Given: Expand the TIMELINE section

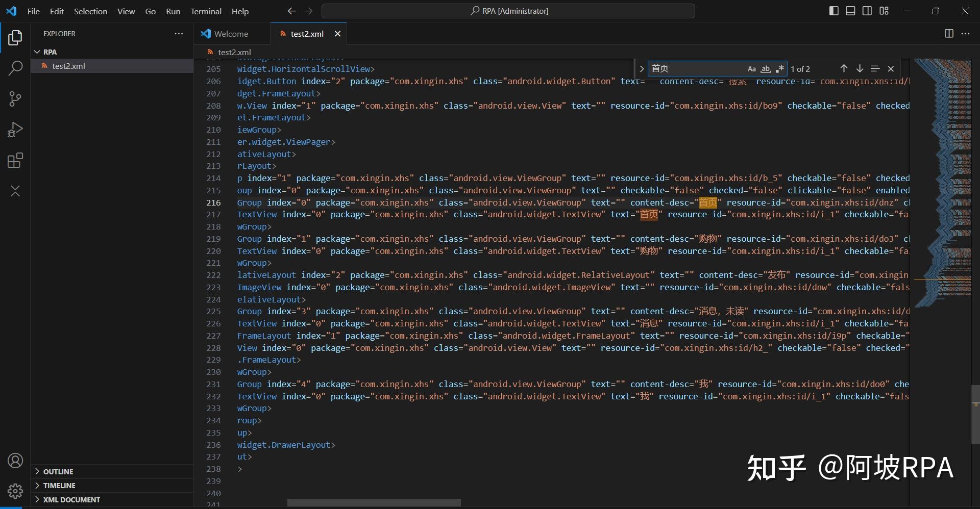Looking at the screenshot, I should tap(59, 486).
